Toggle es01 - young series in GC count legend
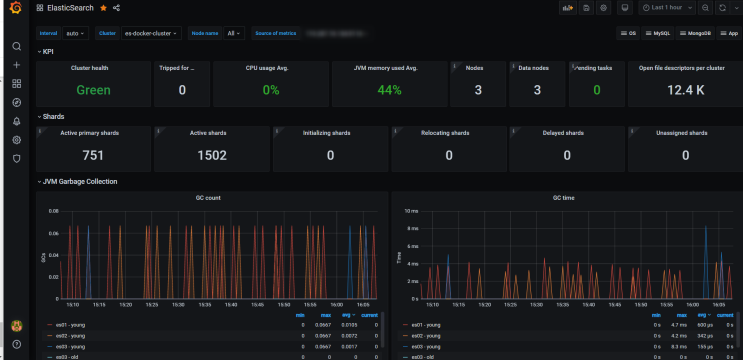743x360 pixels. click(x=71, y=325)
